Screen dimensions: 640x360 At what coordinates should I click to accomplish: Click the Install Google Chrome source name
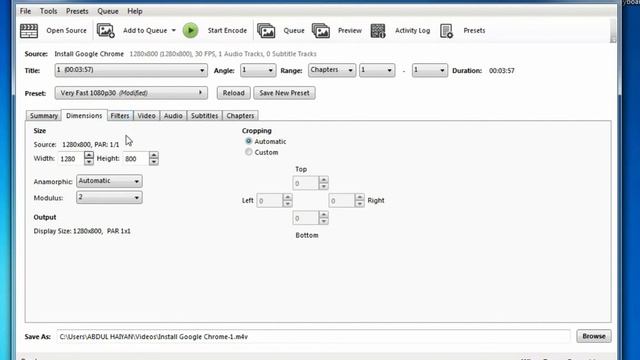[x=89, y=54]
